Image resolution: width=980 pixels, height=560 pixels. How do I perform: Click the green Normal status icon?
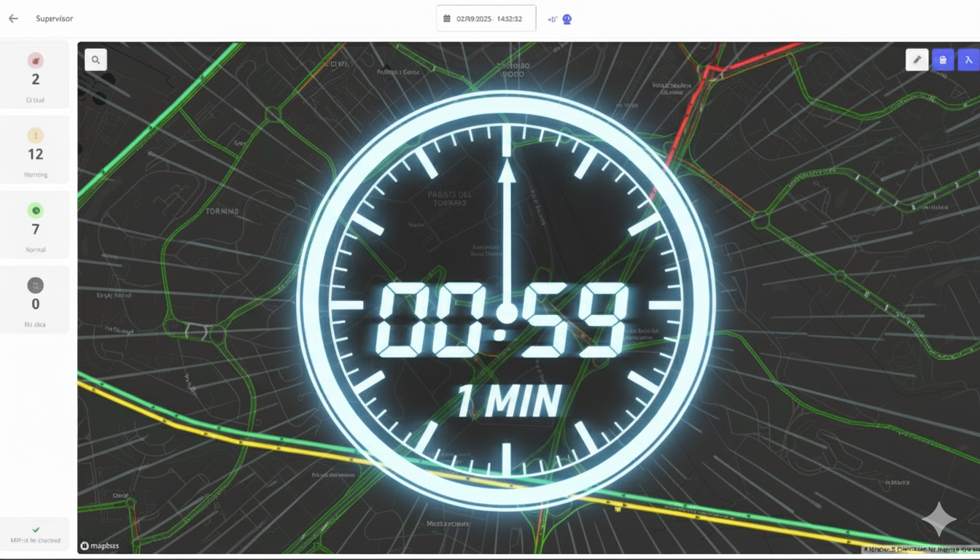(35, 211)
